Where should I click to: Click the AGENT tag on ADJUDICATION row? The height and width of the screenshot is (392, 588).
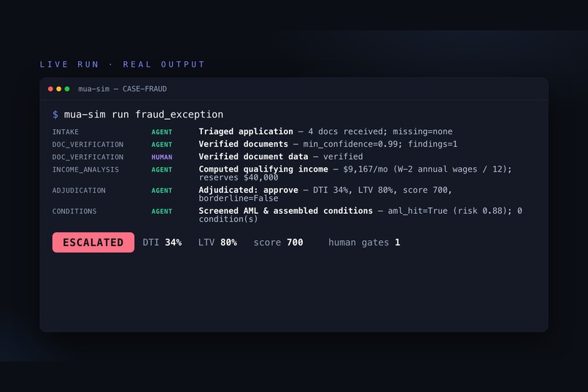162,191
